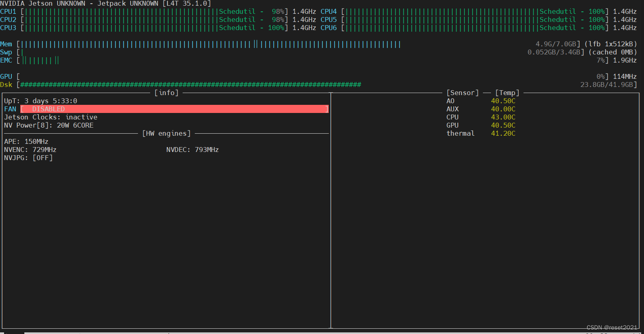Click the EMC label
Image resolution: width=644 pixels, height=334 pixels.
coord(6,60)
